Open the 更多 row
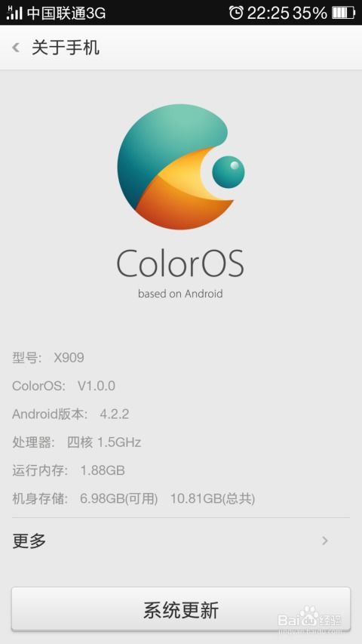Image resolution: width=362 pixels, height=644 pixels. pos(180,541)
